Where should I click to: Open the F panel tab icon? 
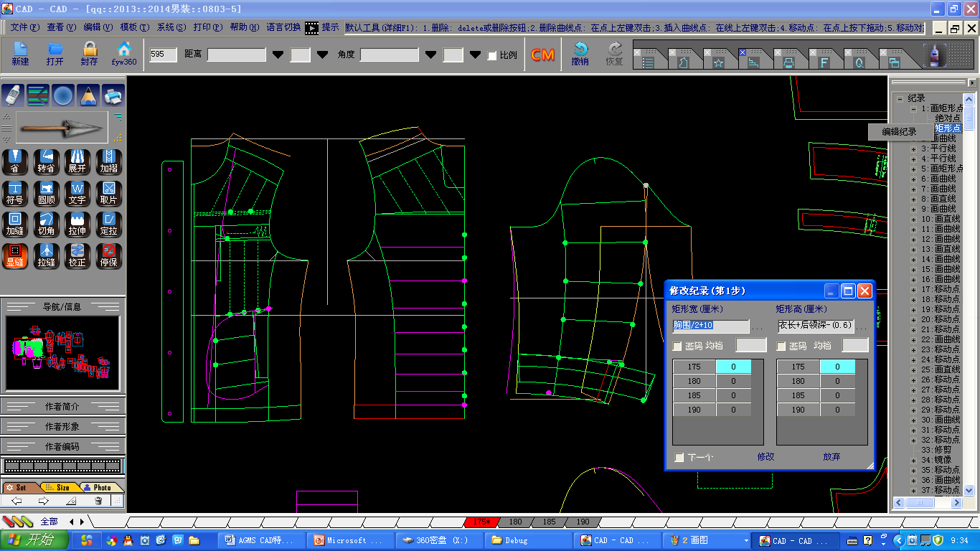coord(824,63)
